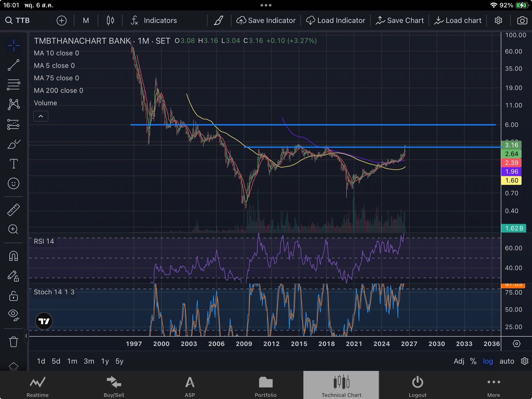
Task: Select the Stoch 14 1 3 indicator label
Action: (54, 292)
